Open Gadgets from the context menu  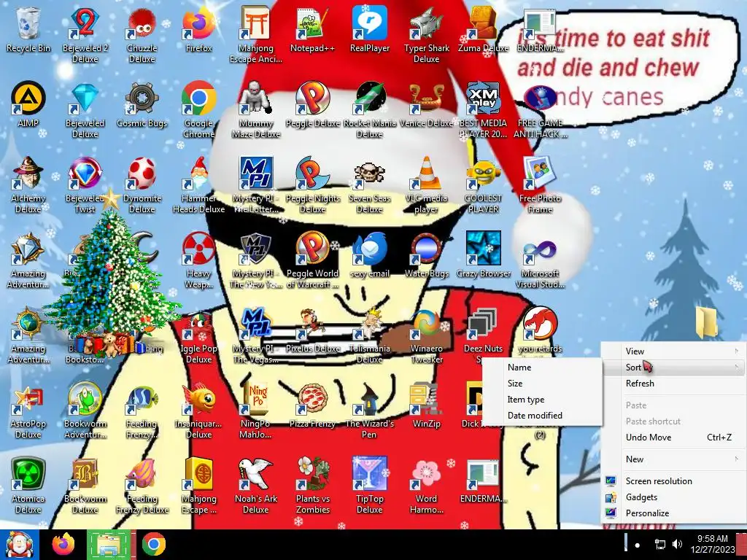click(x=673, y=497)
